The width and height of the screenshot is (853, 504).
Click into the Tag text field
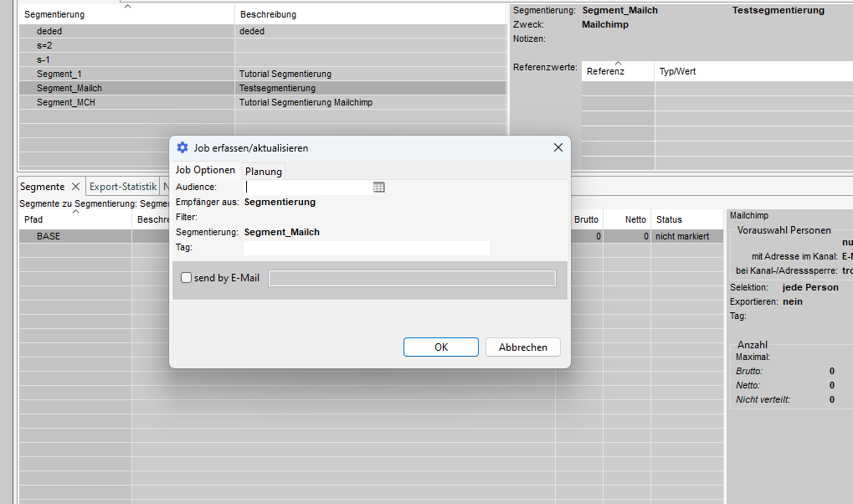tap(366, 248)
